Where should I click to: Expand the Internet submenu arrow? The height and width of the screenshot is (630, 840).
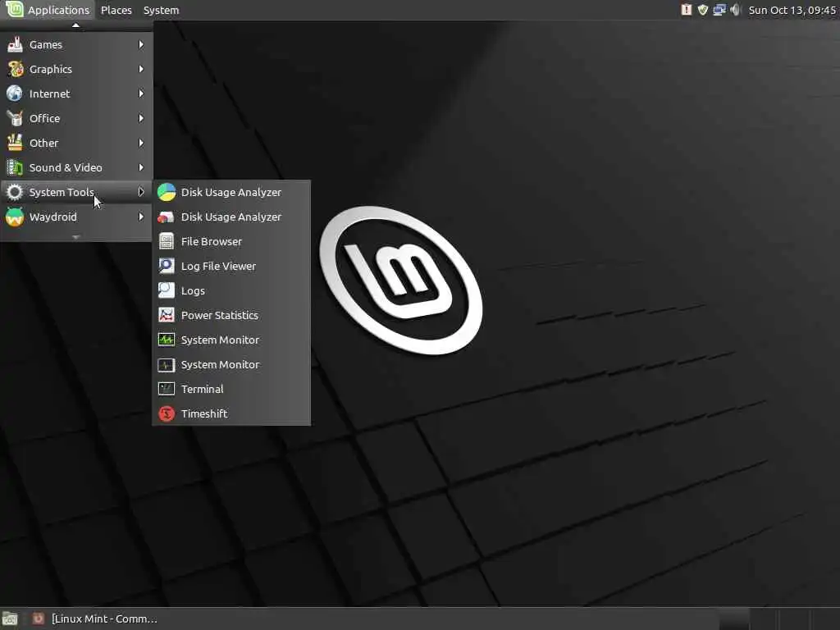click(141, 94)
